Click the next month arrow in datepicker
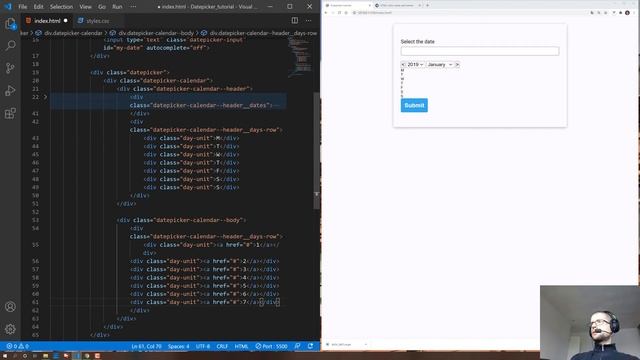This screenshot has width=640, height=360. 457,64
